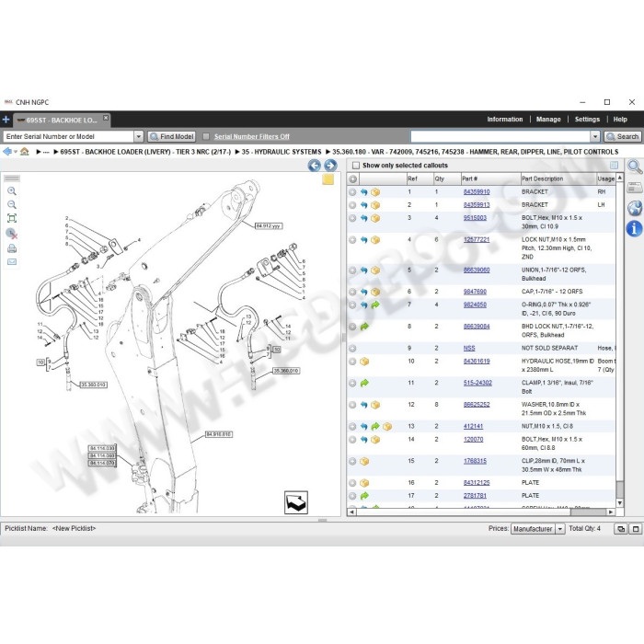Click the vertical scrollbar down arrow in parts list
The width and height of the screenshot is (644, 644).
click(620, 503)
